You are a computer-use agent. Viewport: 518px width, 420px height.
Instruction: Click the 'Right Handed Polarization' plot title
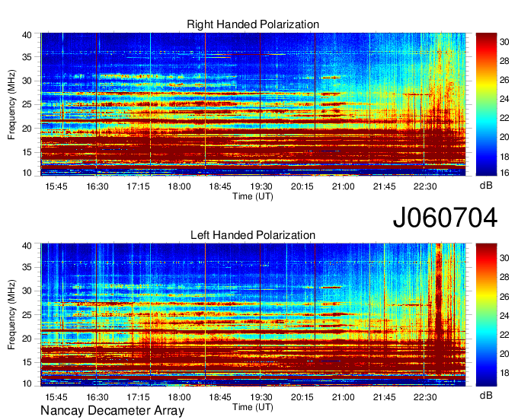tap(253, 24)
